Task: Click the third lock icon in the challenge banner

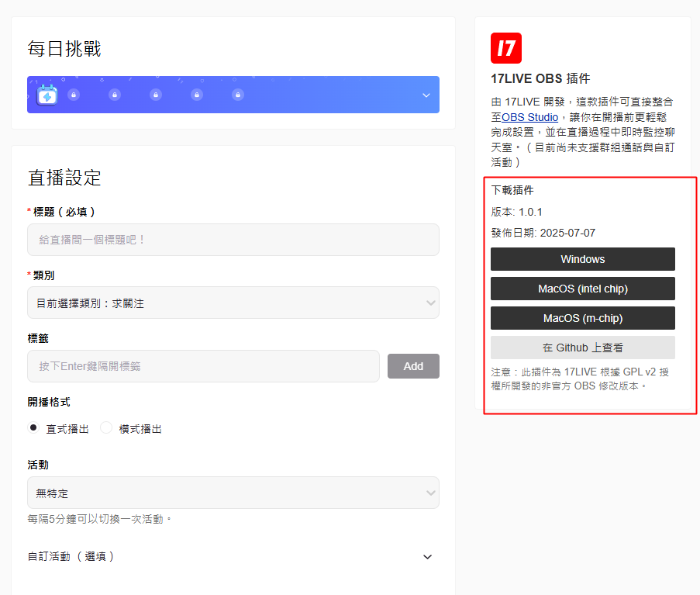Action: (x=156, y=95)
